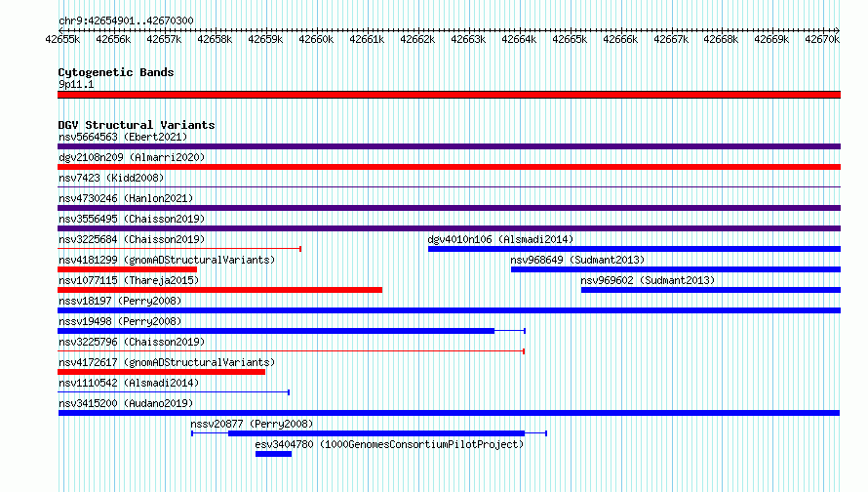The width and height of the screenshot is (868, 492).
Task: Click the 42668k ruler tick label
Action: click(721, 39)
